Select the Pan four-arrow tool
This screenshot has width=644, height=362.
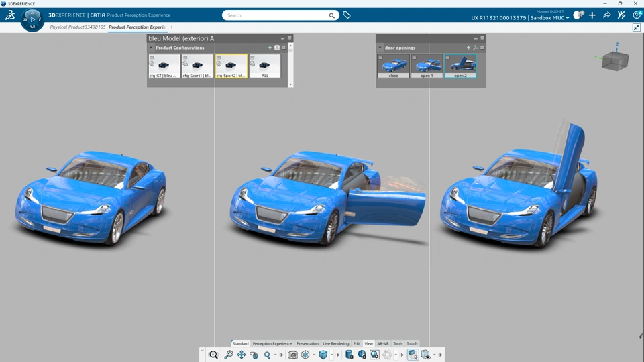[x=241, y=355]
